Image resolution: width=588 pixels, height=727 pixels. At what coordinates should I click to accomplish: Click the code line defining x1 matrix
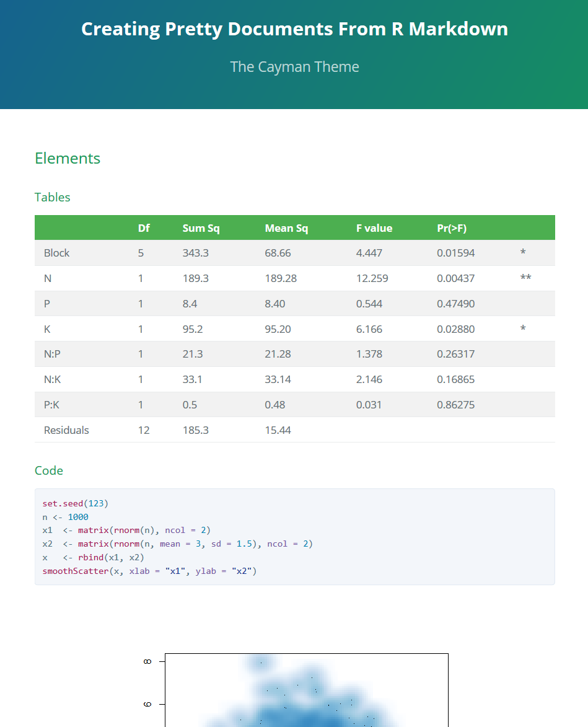[126, 530]
